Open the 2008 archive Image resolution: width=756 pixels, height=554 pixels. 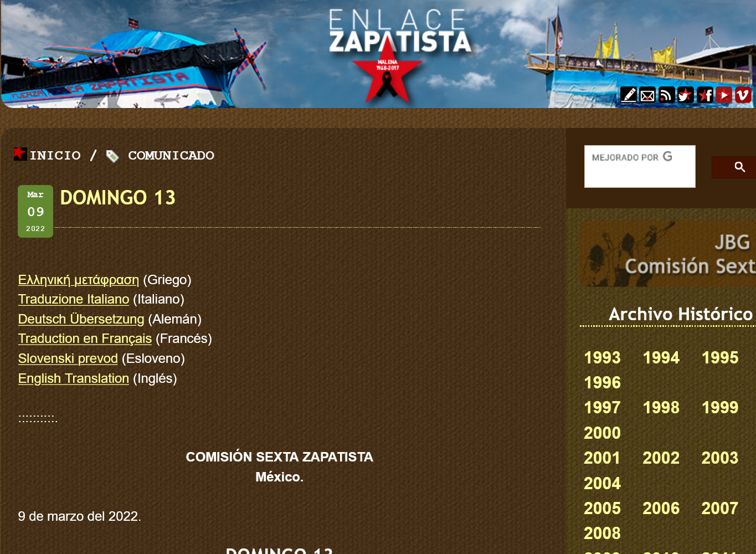click(603, 533)
